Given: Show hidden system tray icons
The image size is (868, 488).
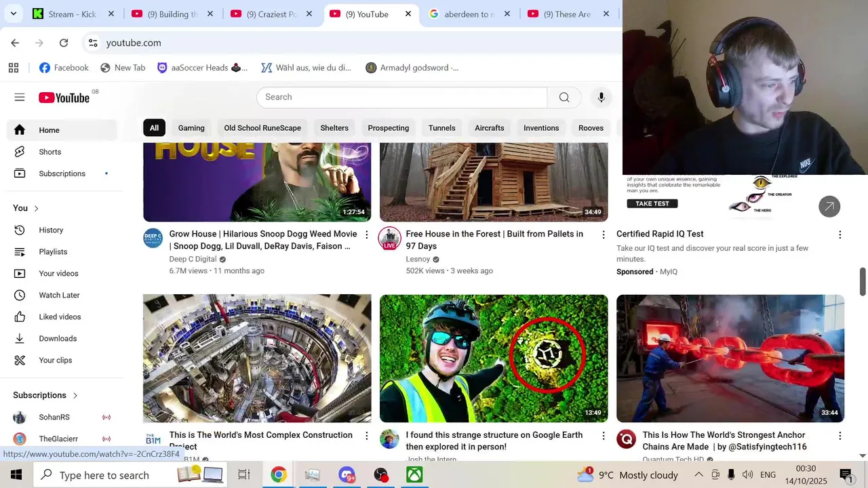Looking at the screenshot, I should coord(698,475).
